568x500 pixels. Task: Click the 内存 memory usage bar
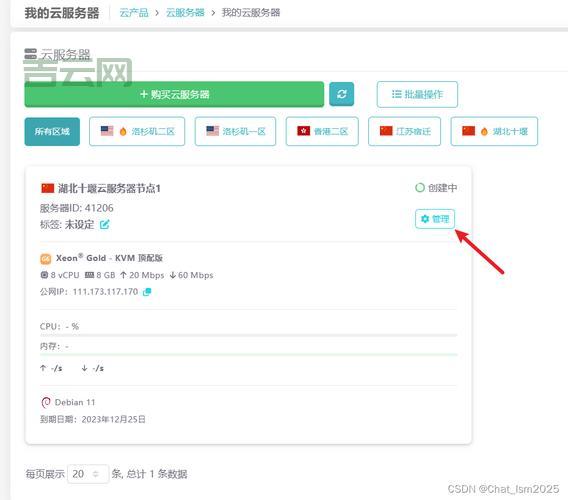248,354
